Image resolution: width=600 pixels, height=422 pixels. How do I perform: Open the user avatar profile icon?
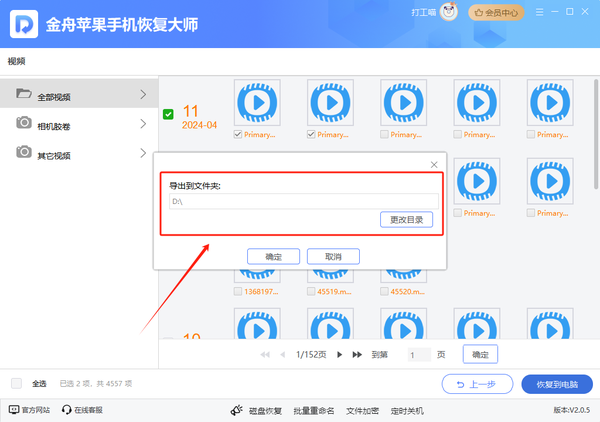point(449,12)
